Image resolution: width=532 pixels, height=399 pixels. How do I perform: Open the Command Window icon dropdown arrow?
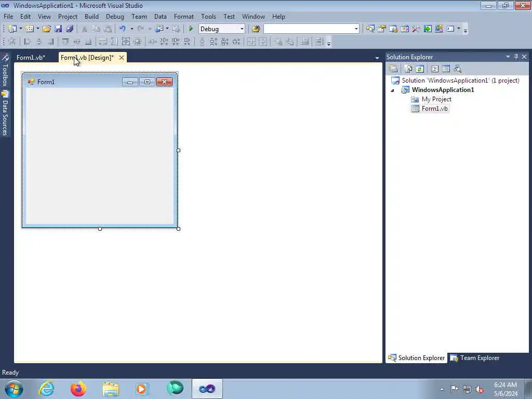tap(459, 29)
